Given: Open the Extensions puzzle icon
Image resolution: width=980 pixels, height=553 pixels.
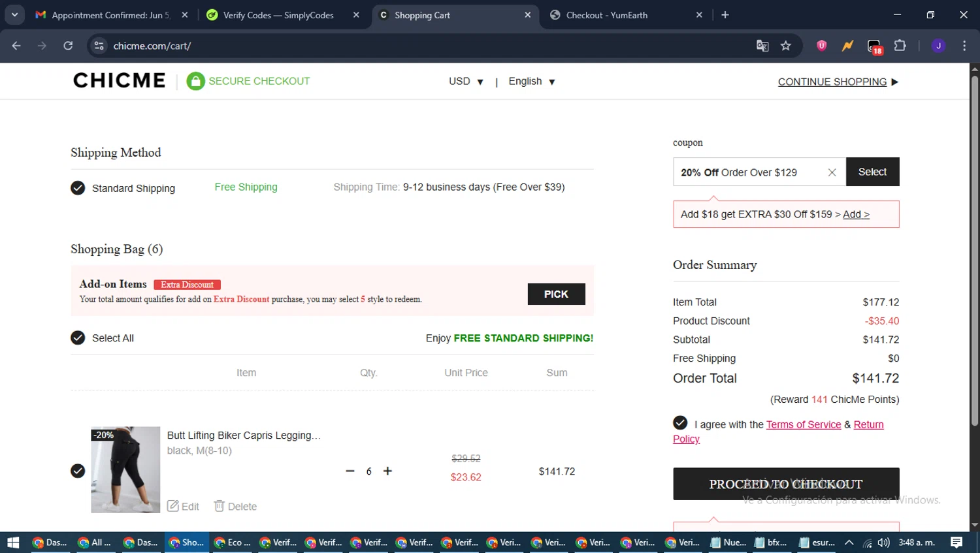Looking at the screenshot, I should [900, 46].
